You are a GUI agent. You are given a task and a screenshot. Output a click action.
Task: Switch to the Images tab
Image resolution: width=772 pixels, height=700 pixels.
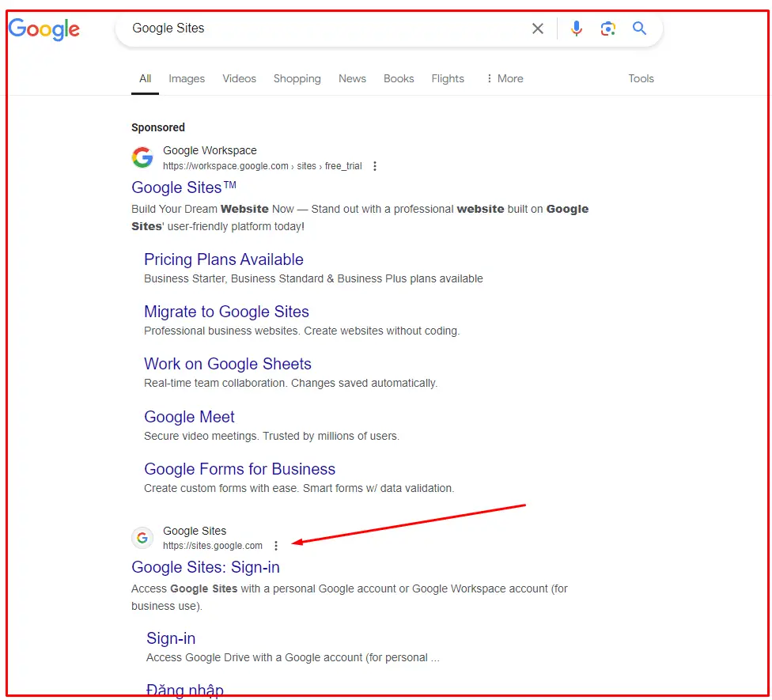(187, 79)
